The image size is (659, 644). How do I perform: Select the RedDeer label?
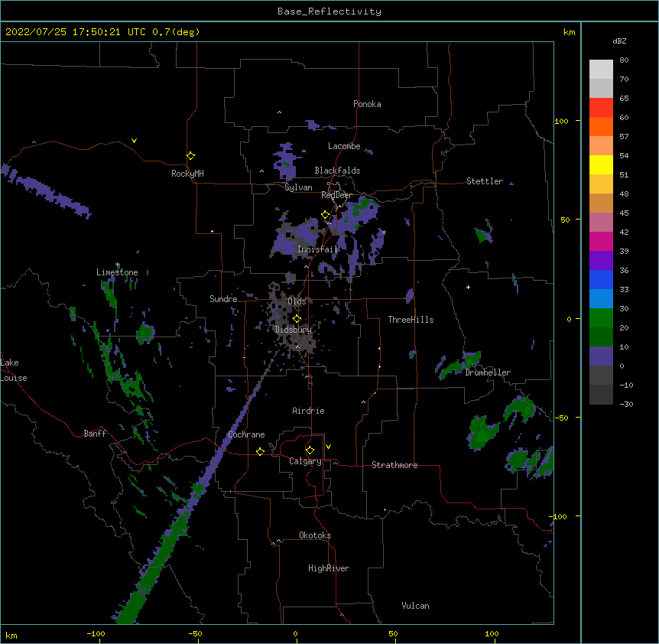pyautogui.click(x=337, y=195)
